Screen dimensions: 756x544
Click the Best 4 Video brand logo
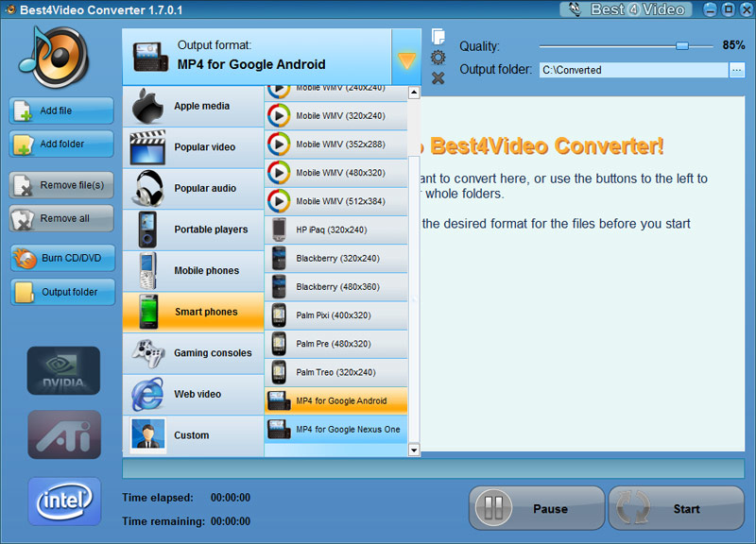point(627,9)
